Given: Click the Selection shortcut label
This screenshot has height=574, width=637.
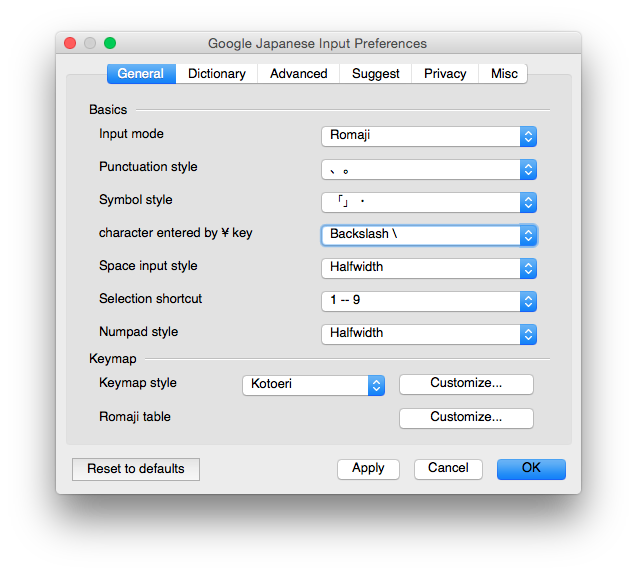Looking at the screenshot, I should click(x=150, y=299).
